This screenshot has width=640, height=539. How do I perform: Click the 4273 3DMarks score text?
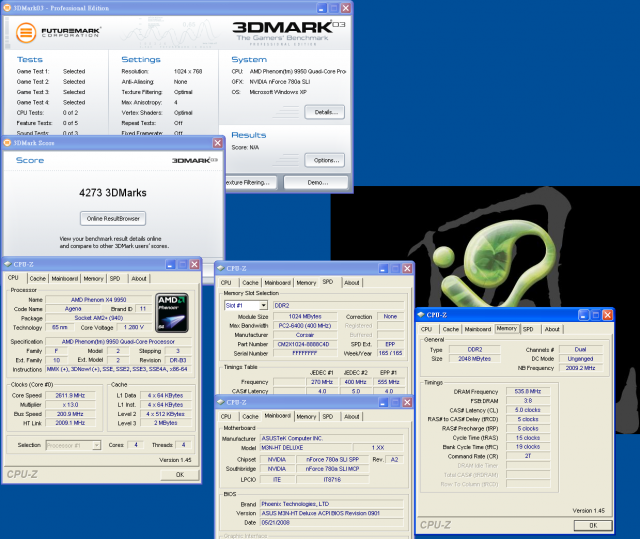click(113, 193)
